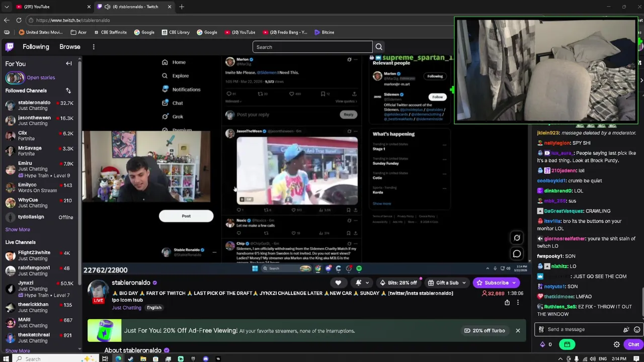
Task: Open stableronaldo in followed channels
Action: 39,105
